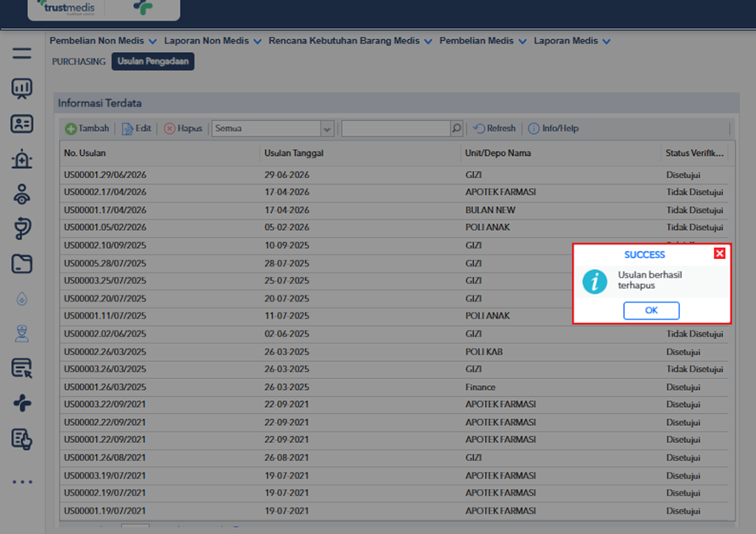This screenshot has height=534, width=756.
Task: Select row US00001.26/03/2025
Action: click(395, 387)
